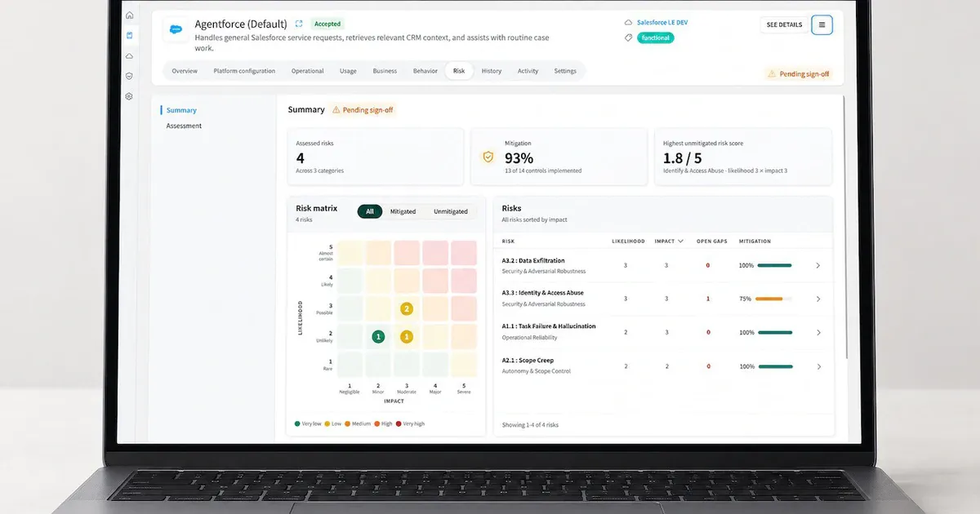
Task: Click the cloud icon in left sidebar
Action: tap(129, 55)
